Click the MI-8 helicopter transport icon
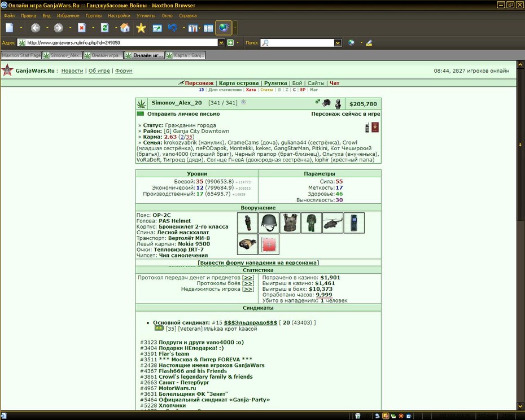The height and width of the screenshot is (420, 525). pyautogui.click(x=333, y=223)
